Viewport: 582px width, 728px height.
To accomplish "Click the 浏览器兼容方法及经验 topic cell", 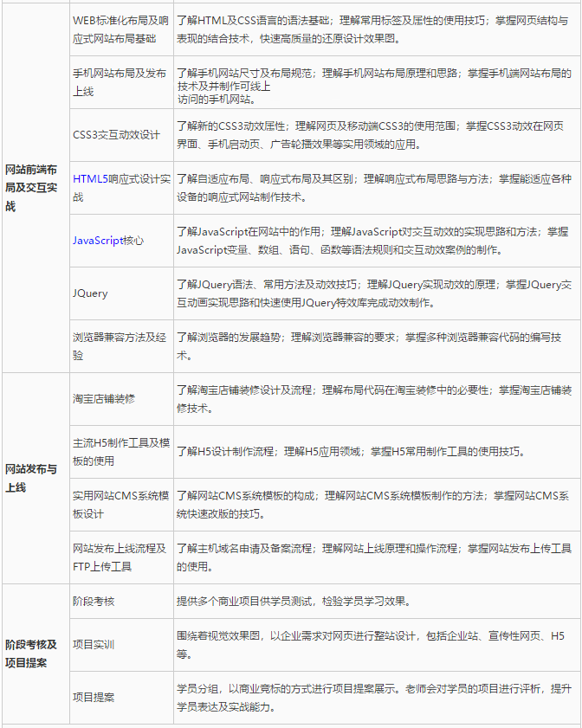I will 120,345.
